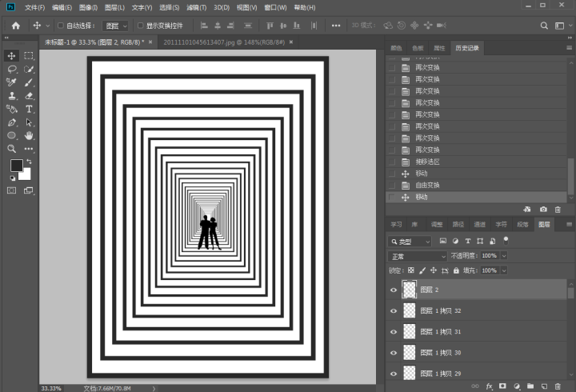Click the foreground color swatch
Image resolution: width=576 pixels, height=392 pixels.
pyautogui.click(x=17, y=166)
